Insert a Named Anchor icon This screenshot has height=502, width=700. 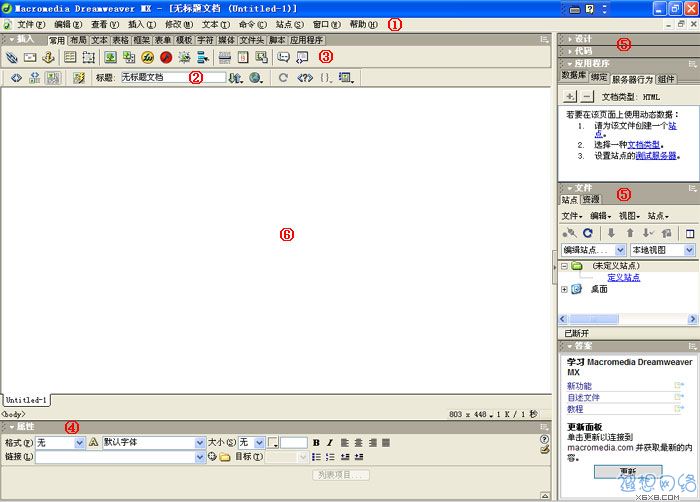click(48, 57)
